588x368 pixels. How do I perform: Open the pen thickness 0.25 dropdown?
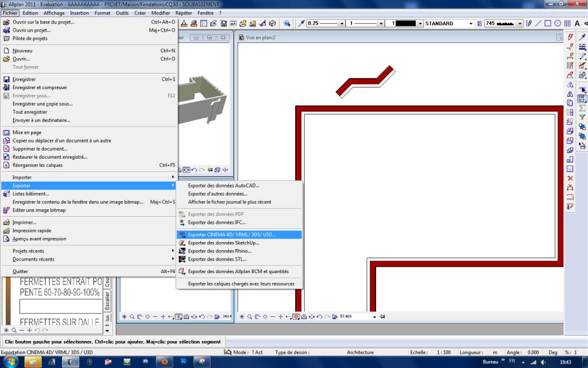pyautogui.click(x=342, y=23)
